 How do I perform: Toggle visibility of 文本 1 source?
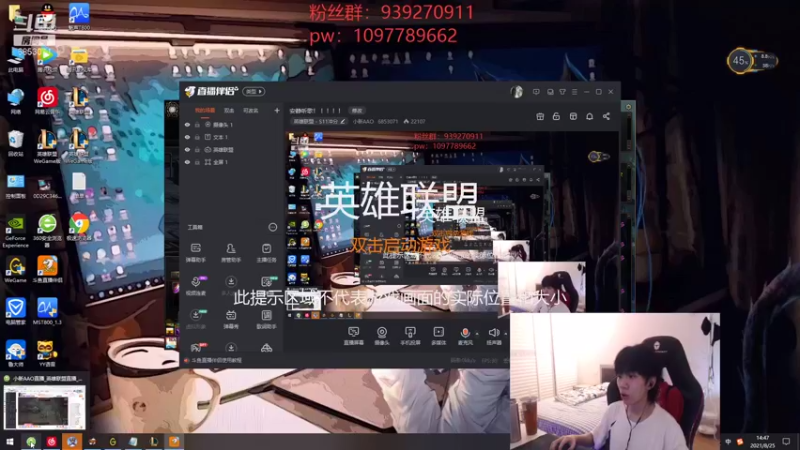click(187, 137)
